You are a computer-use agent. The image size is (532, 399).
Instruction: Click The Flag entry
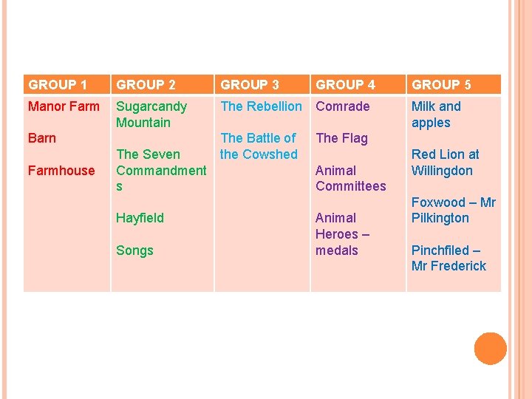click(341, 138)
